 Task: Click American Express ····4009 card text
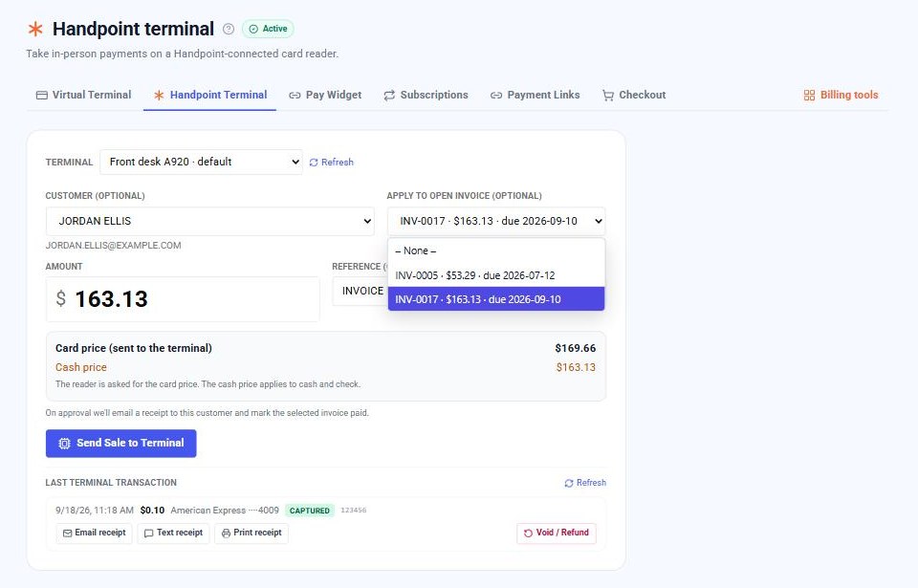(x=225, y=511)
